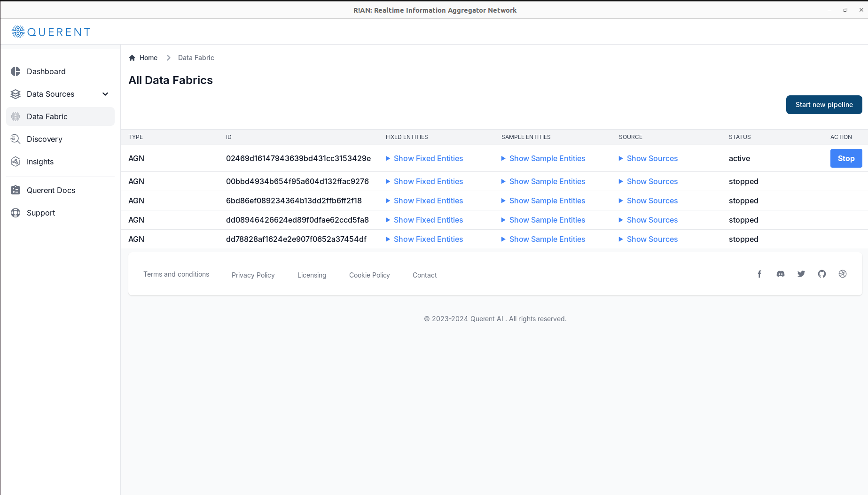Expand Show Sample Entities for 6bd86ef089234364b13dd2ffb6ff2f18
The image size is (868, 495).
[543, 201]
